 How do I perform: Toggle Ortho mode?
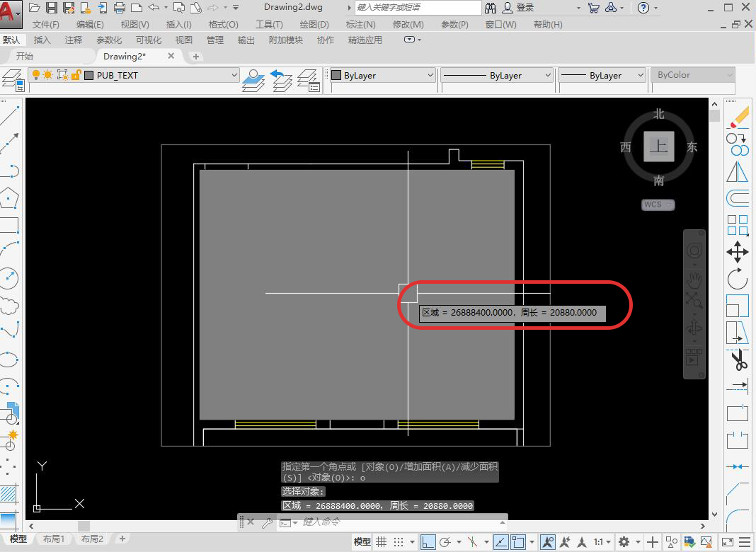428,542
